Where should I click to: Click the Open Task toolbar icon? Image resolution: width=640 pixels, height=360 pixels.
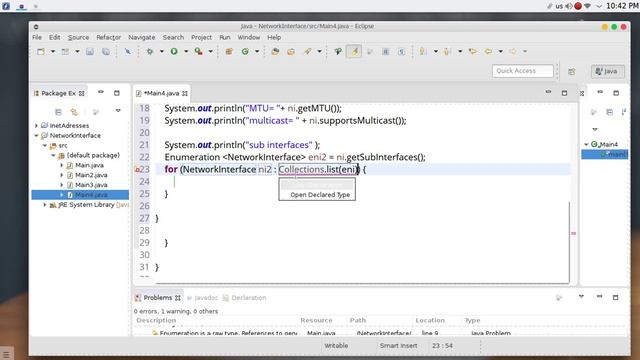tap(291, 51)
